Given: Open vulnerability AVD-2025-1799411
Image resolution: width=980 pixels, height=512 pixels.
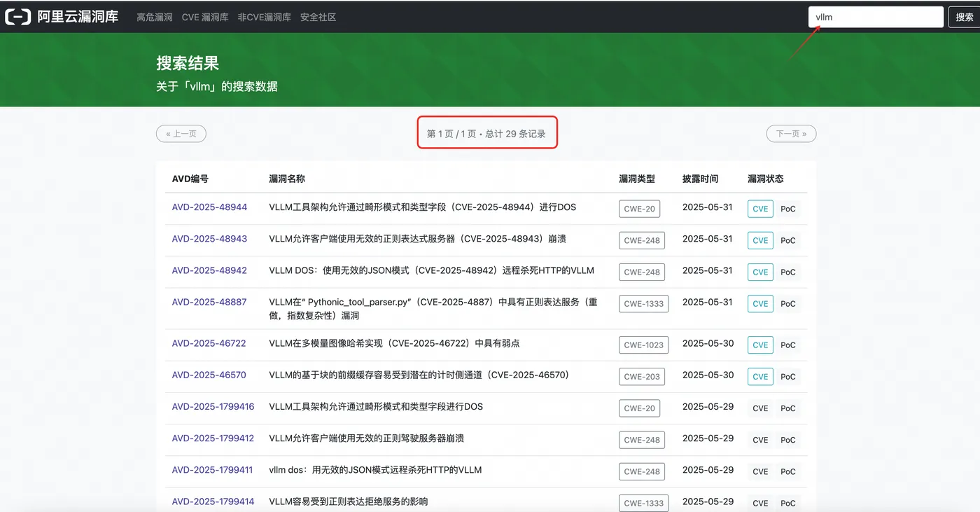Looking at the screenshot, I should pos(213,469).
